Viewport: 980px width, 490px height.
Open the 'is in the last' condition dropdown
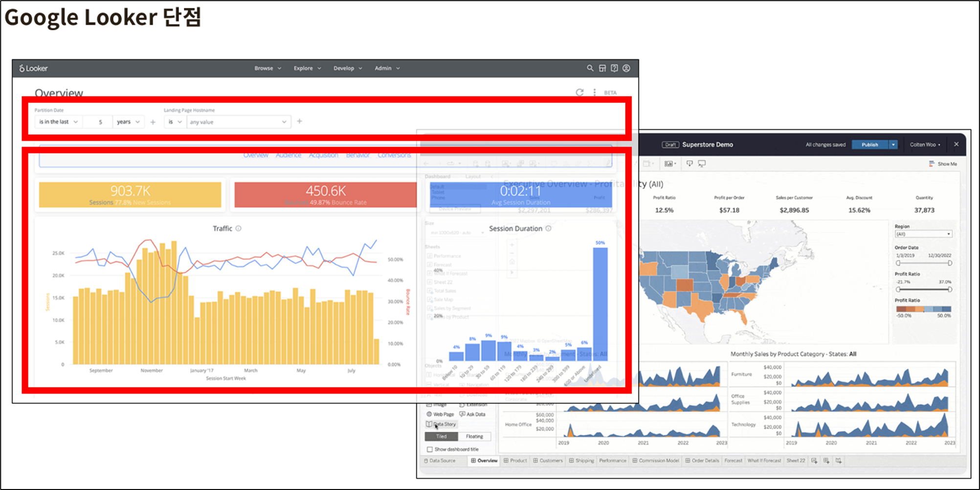click(59, 122)
